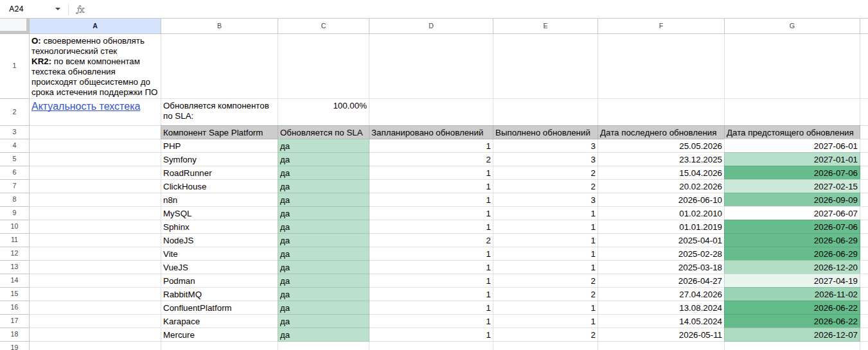Click the 20.02.2026 last update date
This screenshot has height=350, width=868.
coord(661,186)
